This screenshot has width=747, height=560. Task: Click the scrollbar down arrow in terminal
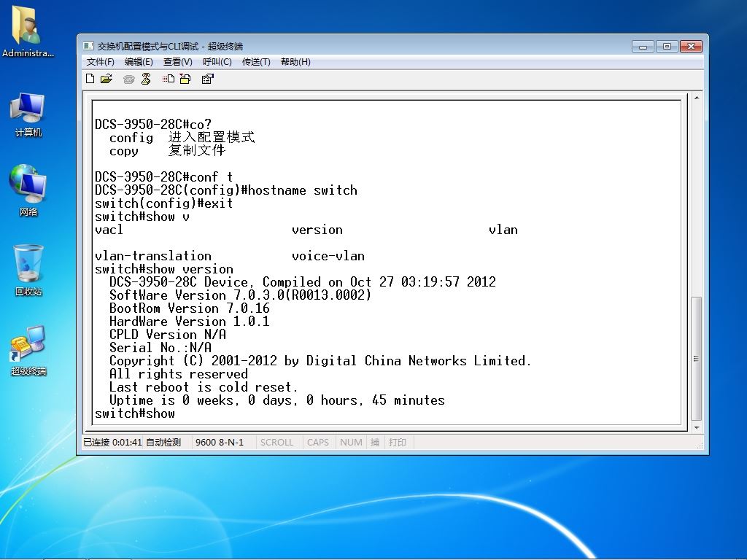(696, 427)
